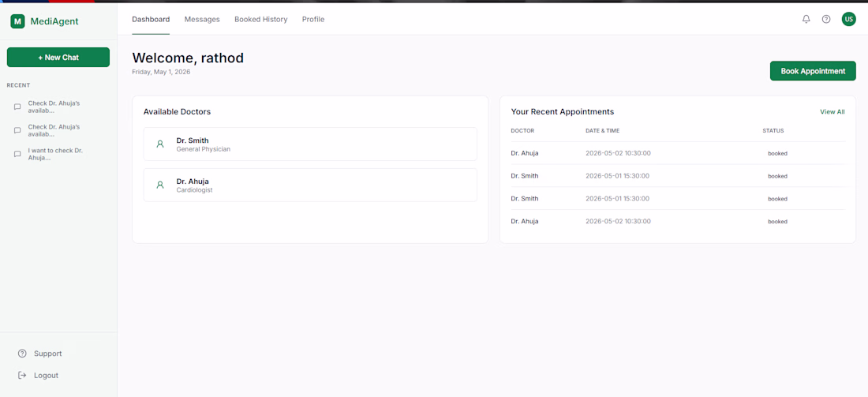This screenshot has width=868, height=397.
Task: Click the Book Appointment button
Action: pos(813,71)
